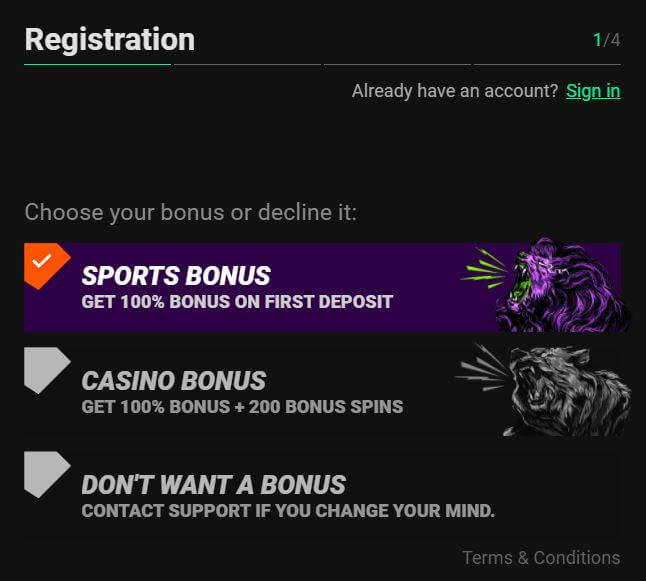Image resolution: width=646 pixels, height=581 pixels.
Task: Choose the DON'T WANT A BONUS heading
Action: point(213,484)
